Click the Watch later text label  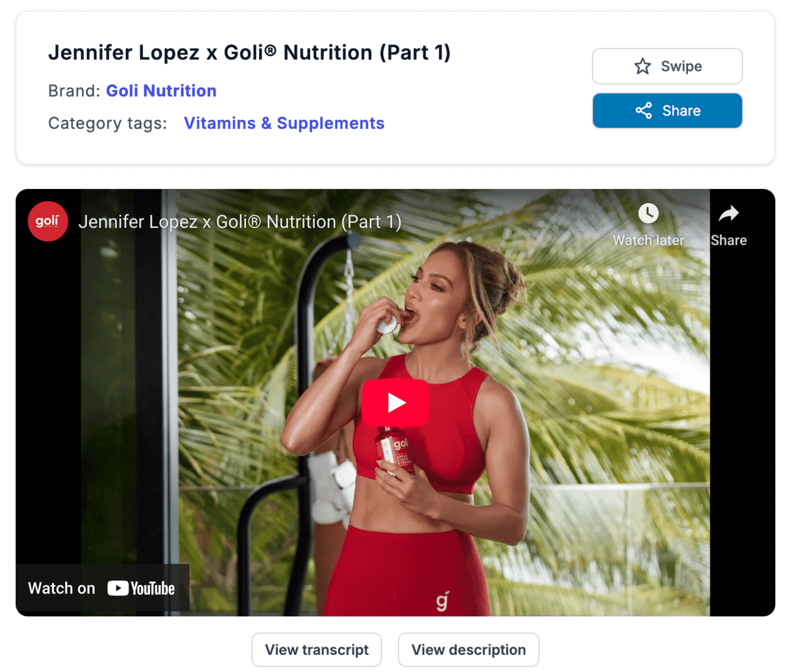coord(648,240)
